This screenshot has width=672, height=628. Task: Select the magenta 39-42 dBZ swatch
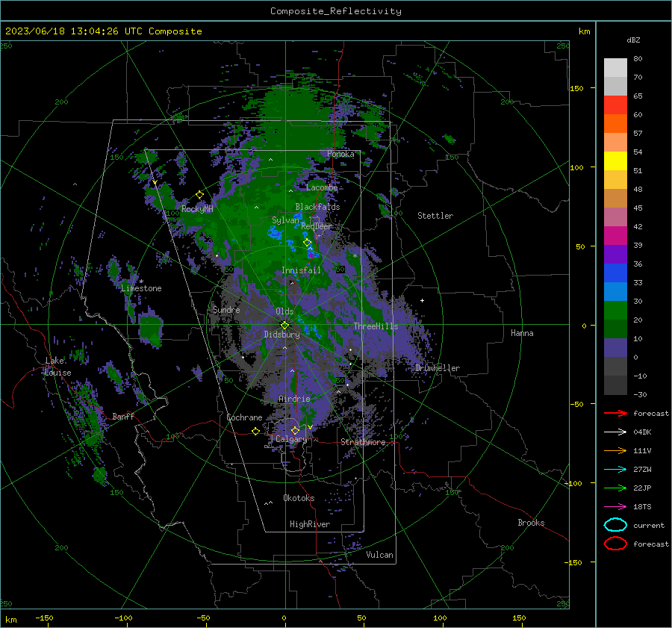[x=615, y=236]
